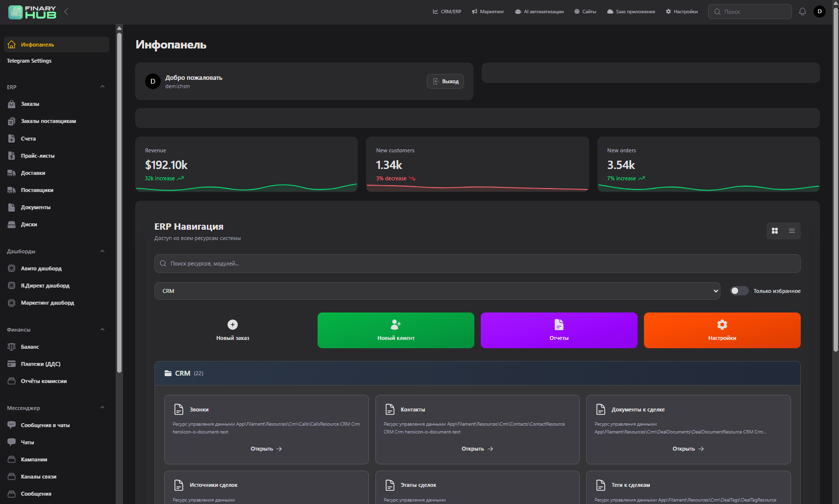Switch to grid view icon
This screenshot has height=504, width=839.
(775, 231)
